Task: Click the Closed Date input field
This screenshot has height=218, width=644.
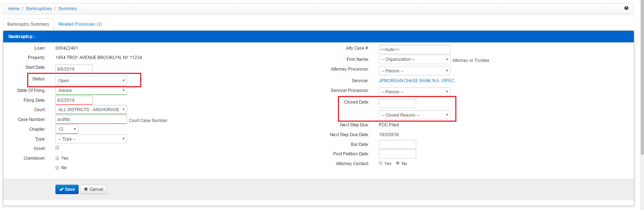Action: (397, 103)
